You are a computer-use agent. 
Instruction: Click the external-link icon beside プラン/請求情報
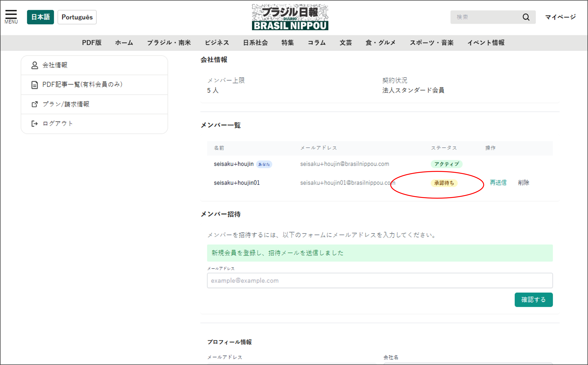(x=34, y=104)
